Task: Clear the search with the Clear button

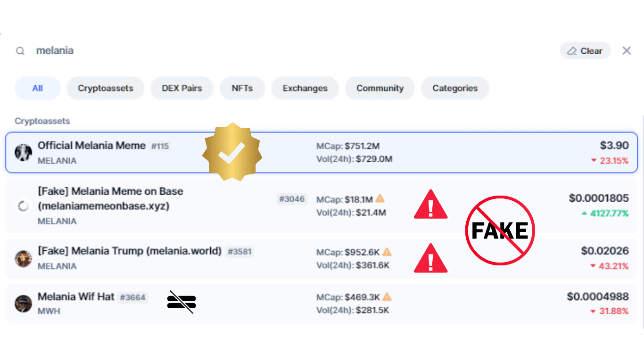Action: (585, 51)
